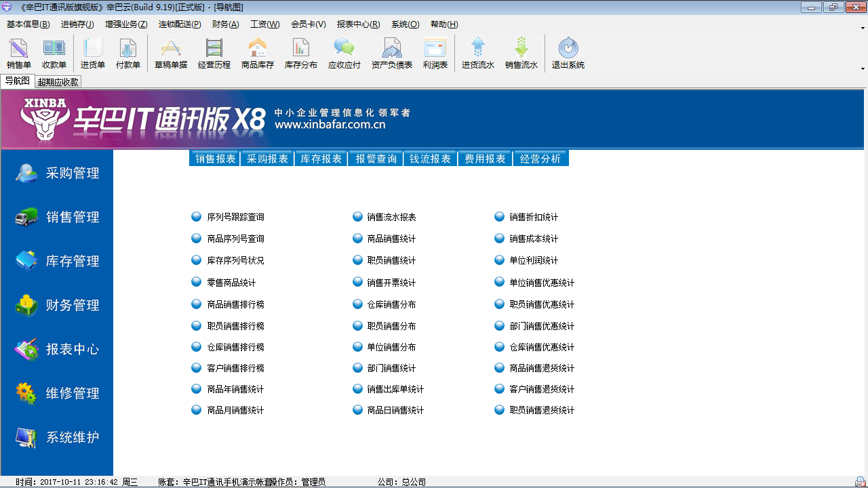Image resolution: width=868 pixels, height=488 pixels.
Task: Open 商品日销售统计 link
Action: click(x=395, y=411)
